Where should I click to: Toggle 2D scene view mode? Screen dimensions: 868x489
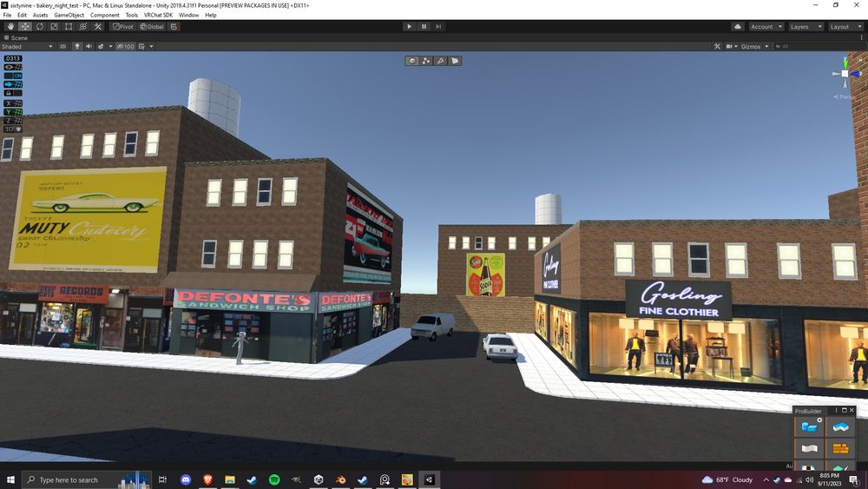point(62,47)
